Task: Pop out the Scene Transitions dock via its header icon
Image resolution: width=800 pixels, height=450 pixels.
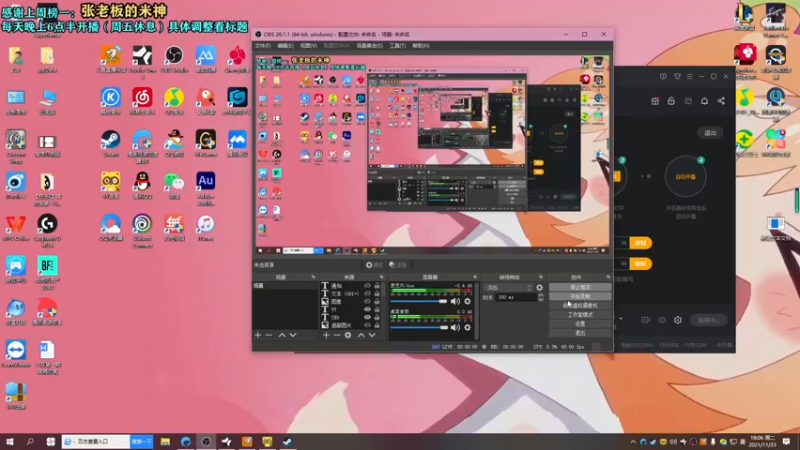Action: point(541,277)
